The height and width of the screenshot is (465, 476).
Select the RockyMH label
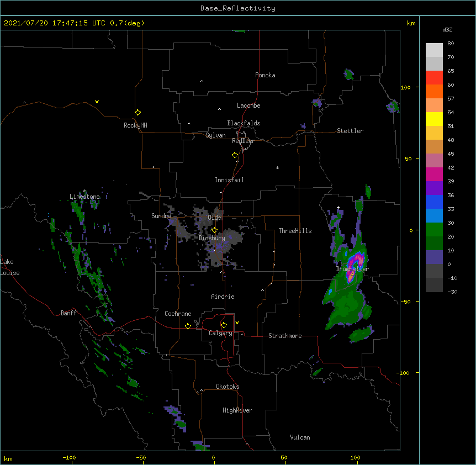[x=135, y=125]
